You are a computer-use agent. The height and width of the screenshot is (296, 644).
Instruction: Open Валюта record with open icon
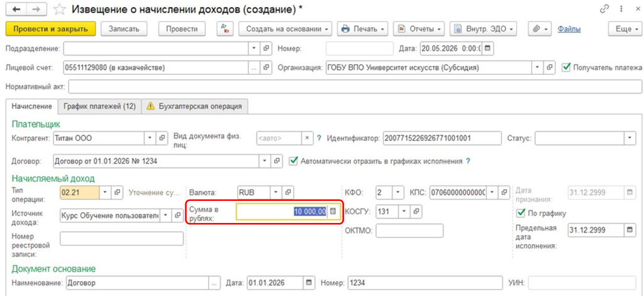pos(288,192)
